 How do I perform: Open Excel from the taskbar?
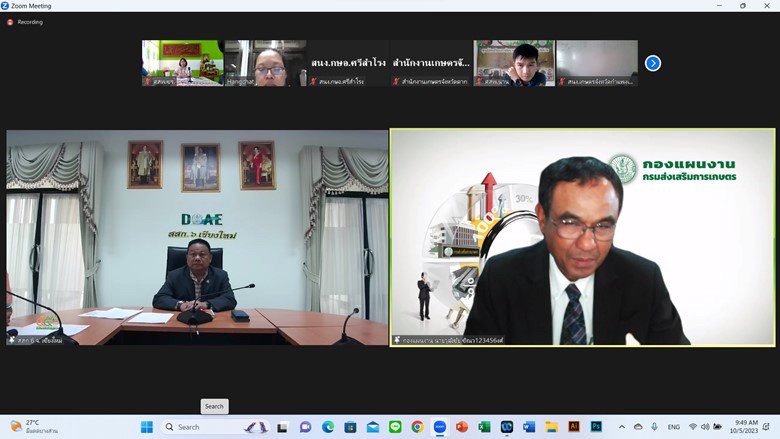pos(485,427)
